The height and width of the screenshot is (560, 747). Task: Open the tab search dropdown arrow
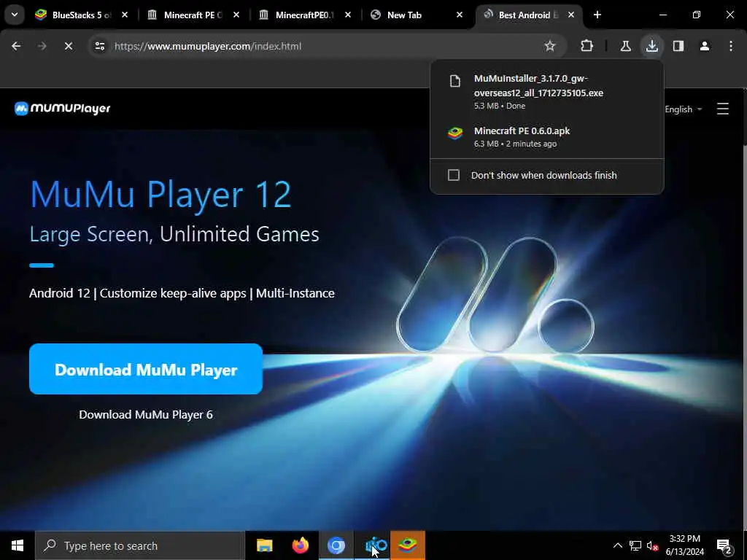tap(15, 15)
